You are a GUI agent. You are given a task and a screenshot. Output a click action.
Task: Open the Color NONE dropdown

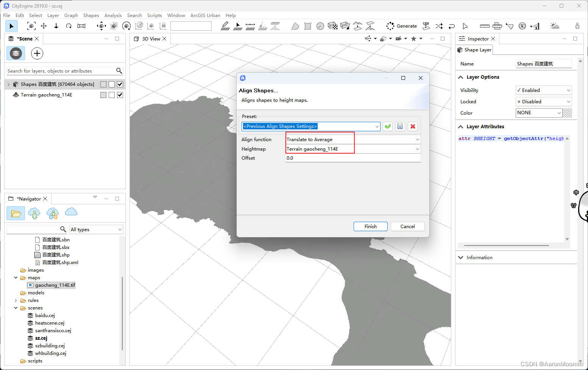click(x=539, y=113)
